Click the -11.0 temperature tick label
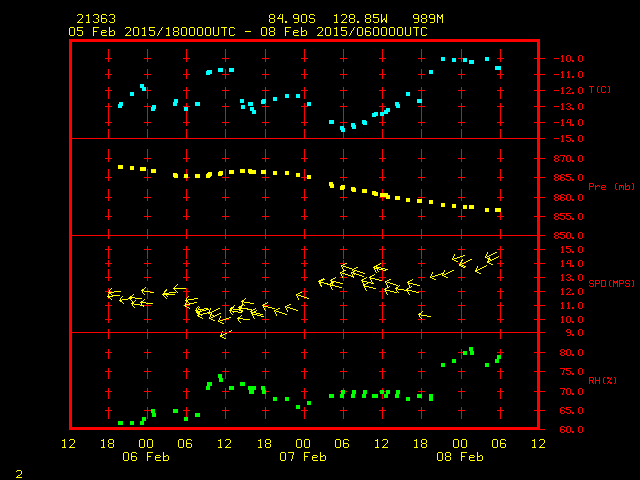This screenshot has height=480, width=640. pyautogui.click(x=568, y=75)
